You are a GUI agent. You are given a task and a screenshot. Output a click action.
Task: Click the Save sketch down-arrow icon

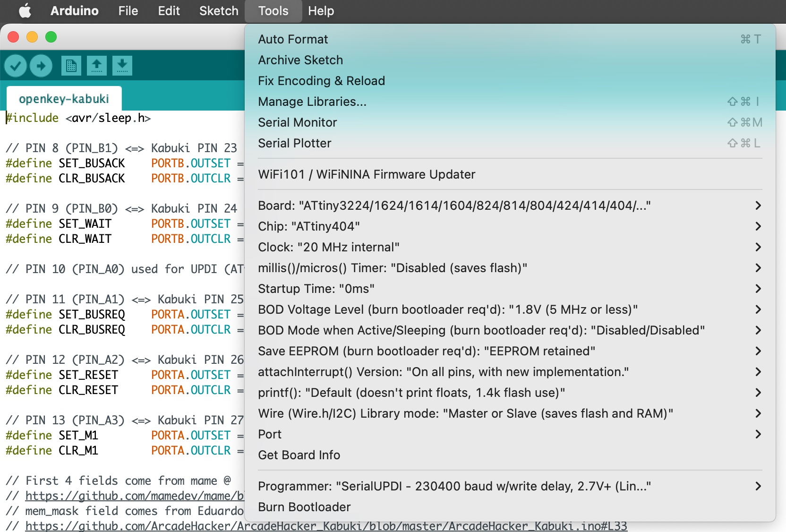point(122,66)
